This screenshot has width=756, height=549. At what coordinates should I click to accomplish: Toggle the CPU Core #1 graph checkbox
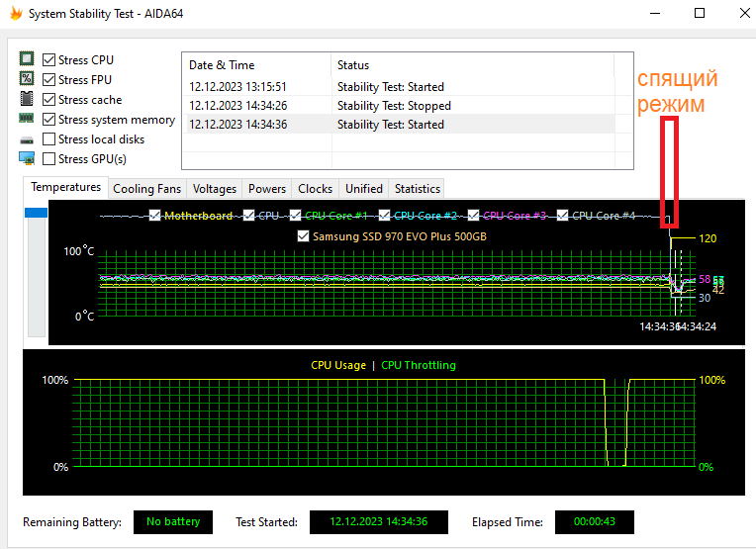(x=295, y=216)
